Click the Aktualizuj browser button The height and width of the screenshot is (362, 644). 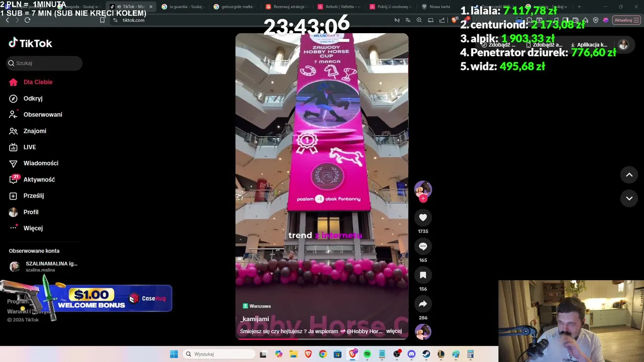[626, 20]
